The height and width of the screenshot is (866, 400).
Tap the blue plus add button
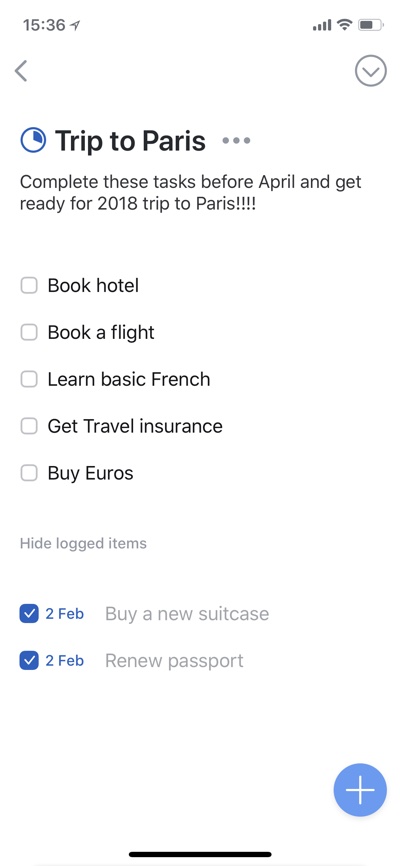[x=360, y=790]
